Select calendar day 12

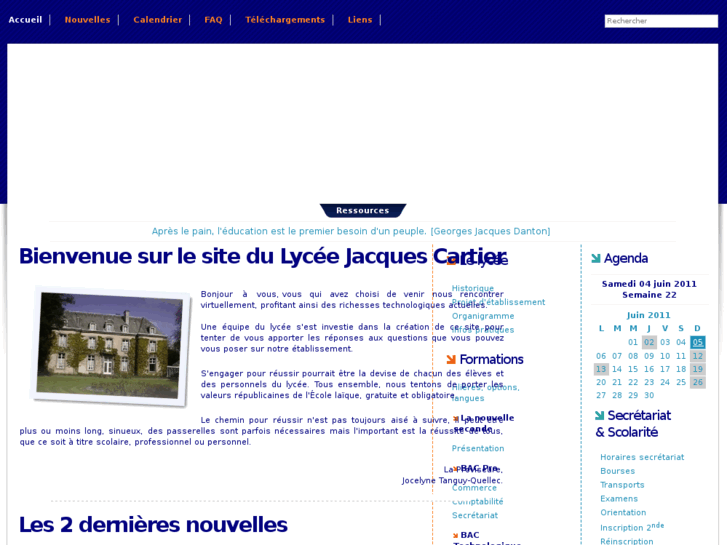point(698,356)
